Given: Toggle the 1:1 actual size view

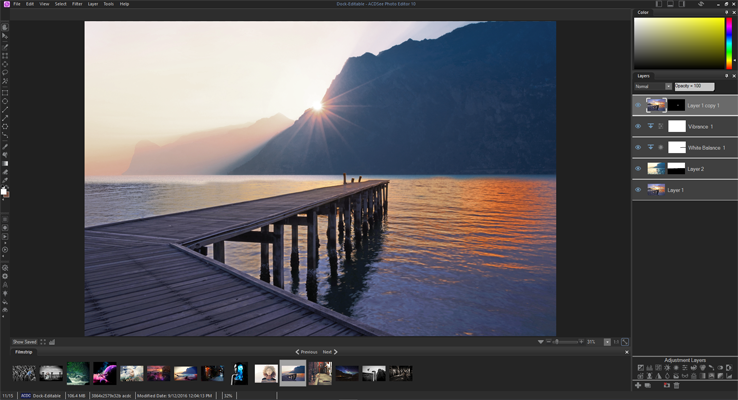Looking at the screenshot, I should (616, 342).
